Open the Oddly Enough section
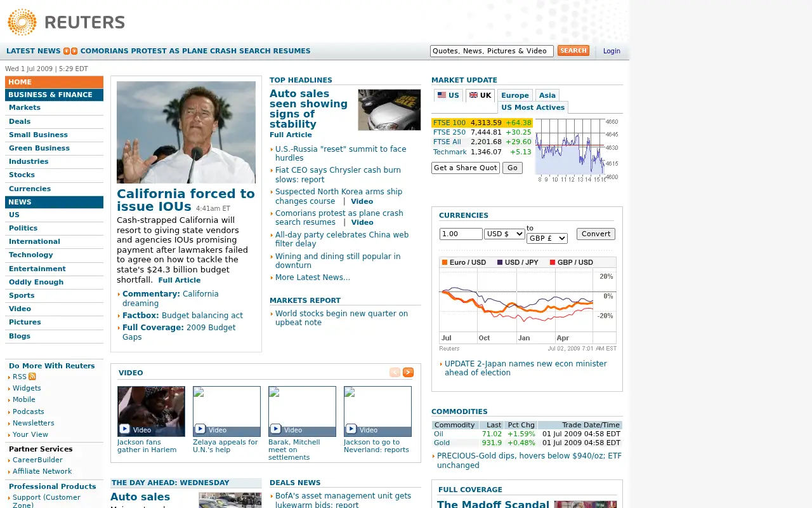Screen dimensions: 812x508 point(36,282)
